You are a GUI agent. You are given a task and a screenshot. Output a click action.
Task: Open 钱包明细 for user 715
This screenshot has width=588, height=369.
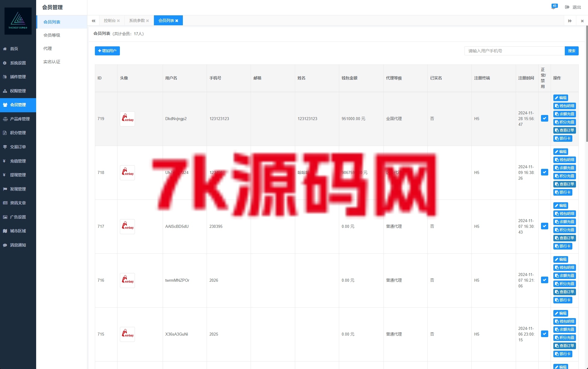[565, 321]
